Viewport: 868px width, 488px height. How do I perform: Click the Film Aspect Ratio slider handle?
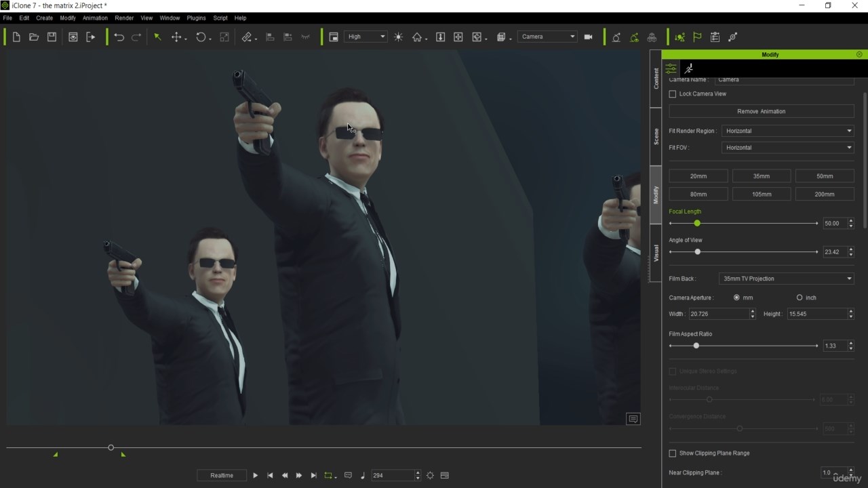coord(696,346)
